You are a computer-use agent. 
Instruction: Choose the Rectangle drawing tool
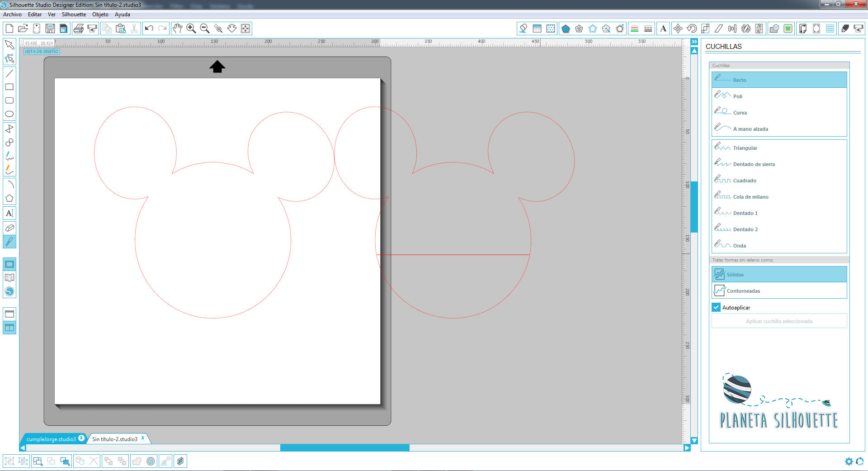9,87
